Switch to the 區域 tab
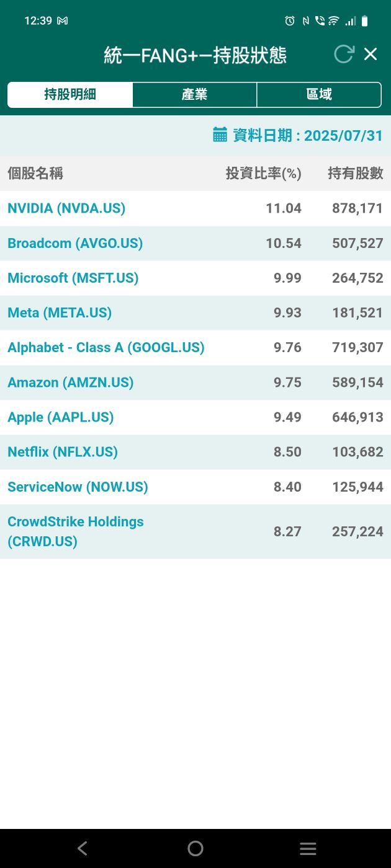Viewport: 391px width, 868px height. [x=319, y=95]
